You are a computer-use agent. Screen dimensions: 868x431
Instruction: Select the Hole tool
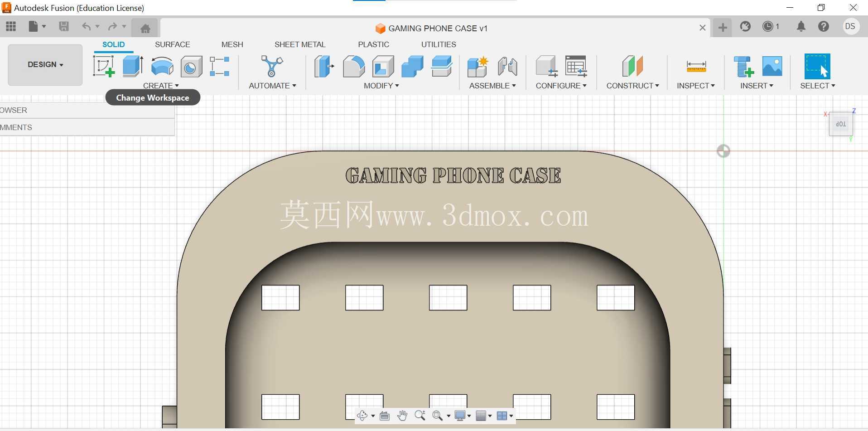point(191,67)
